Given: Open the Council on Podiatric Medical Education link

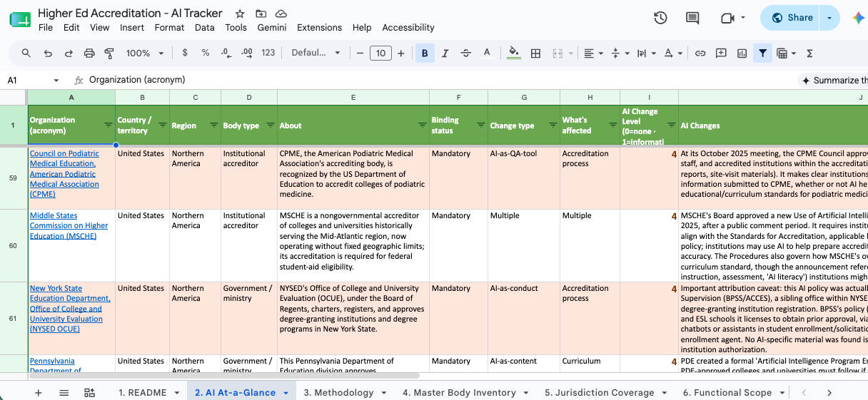Looking at the screenshot, I should point(64,174).
